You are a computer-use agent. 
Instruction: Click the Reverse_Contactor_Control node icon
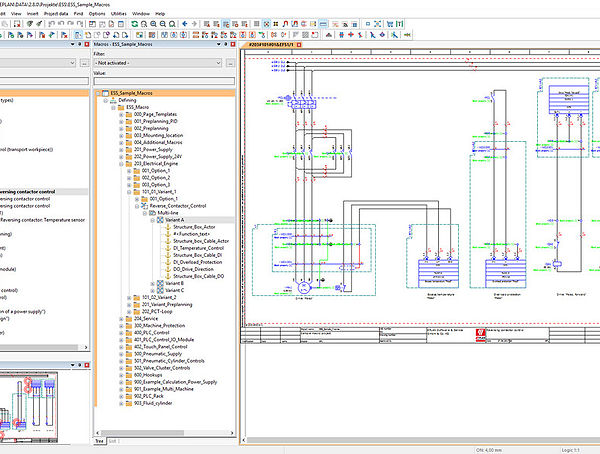[x=144, y=205]
